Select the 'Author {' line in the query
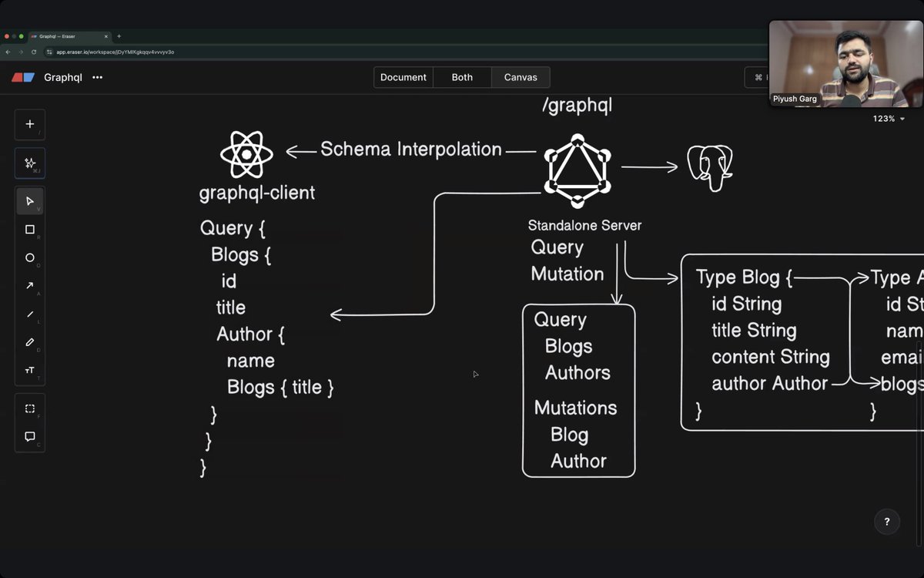The height and width of the screenshot is (578, 924). tap(251, 334)
